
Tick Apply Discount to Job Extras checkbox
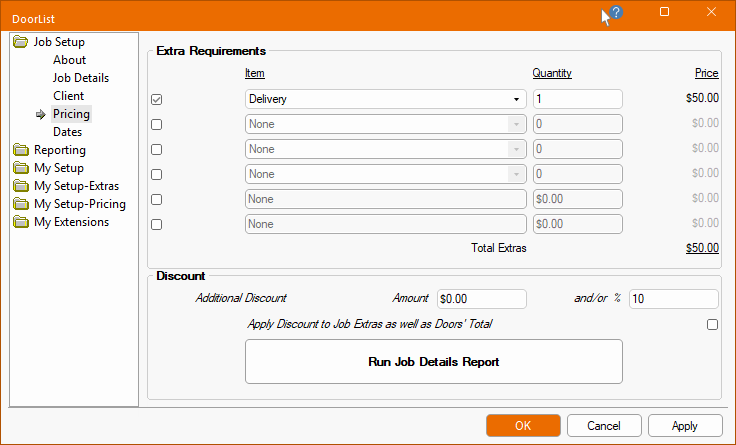coord(712,324)
